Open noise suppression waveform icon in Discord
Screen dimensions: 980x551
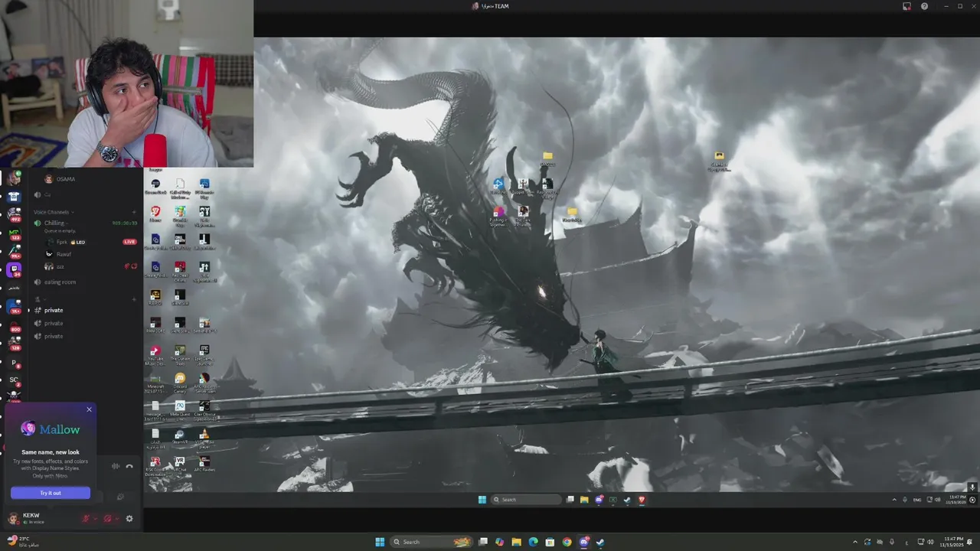[x=116, y=466]
